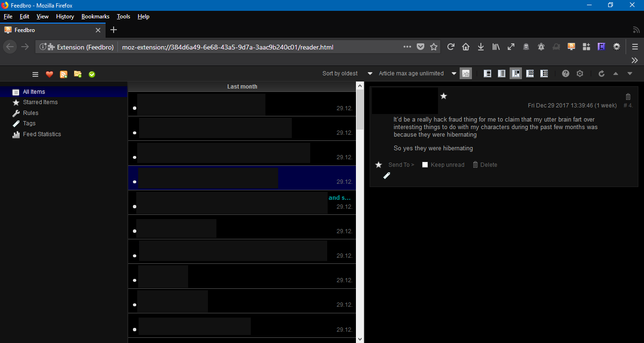Open the Help menu

(x=143, y=16)
